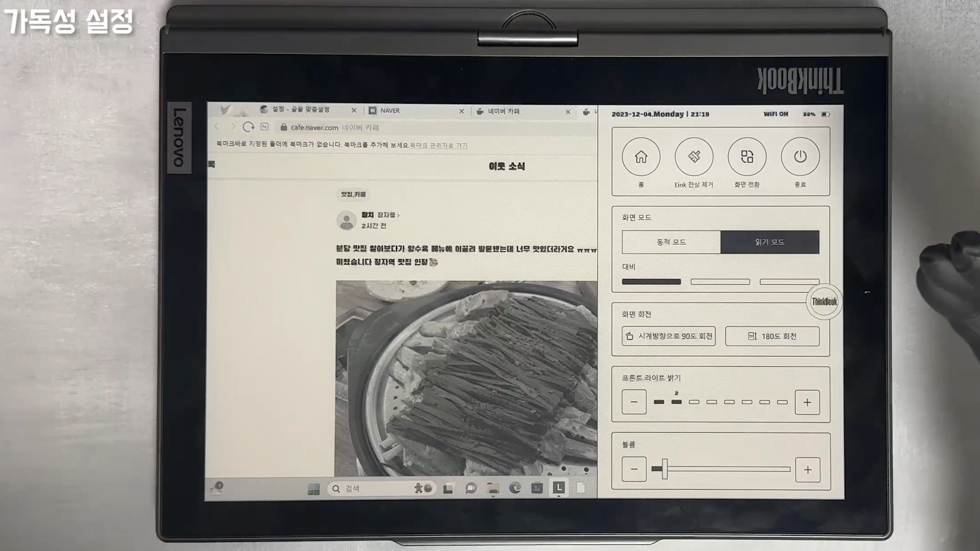Decrease volume with minus button

(634, 469)
